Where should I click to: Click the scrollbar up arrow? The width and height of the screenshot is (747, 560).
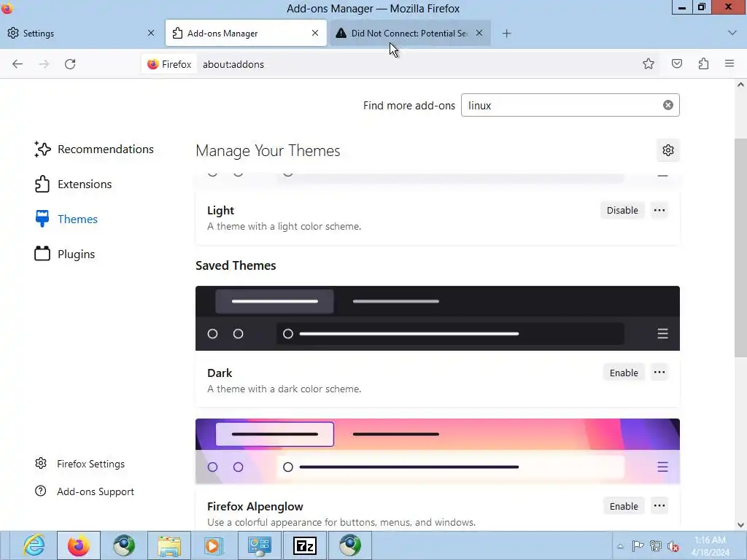pyautogui.click(x=740, y=85)
